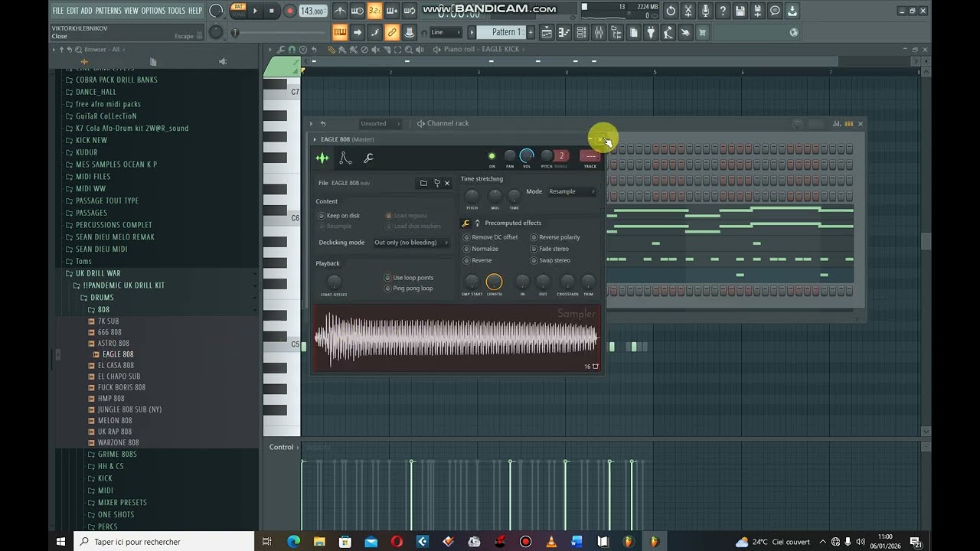The height and width of the screenshot is (551, 980).
Task: Click the undo history icon in the top toolbar
Action: pos(671,11)
